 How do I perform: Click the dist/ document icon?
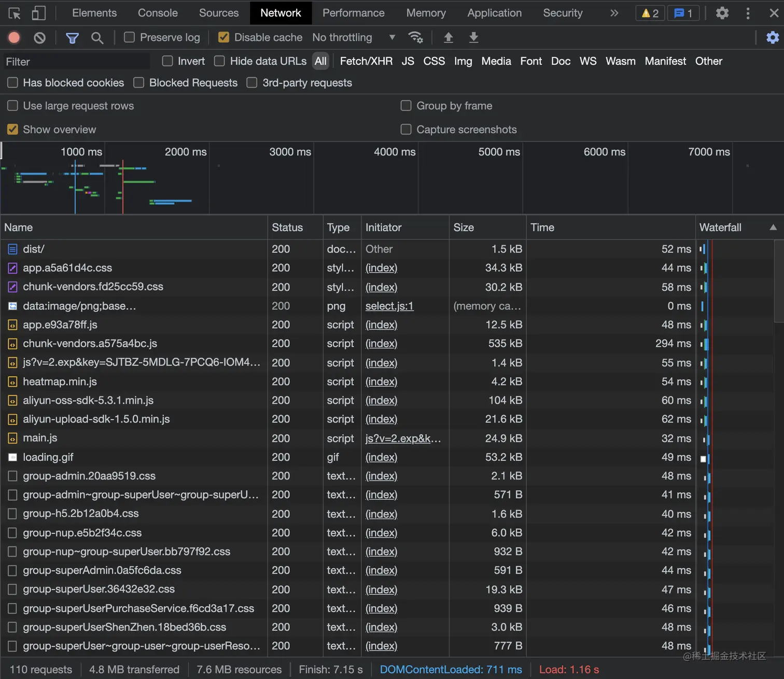tap(12, 249)
